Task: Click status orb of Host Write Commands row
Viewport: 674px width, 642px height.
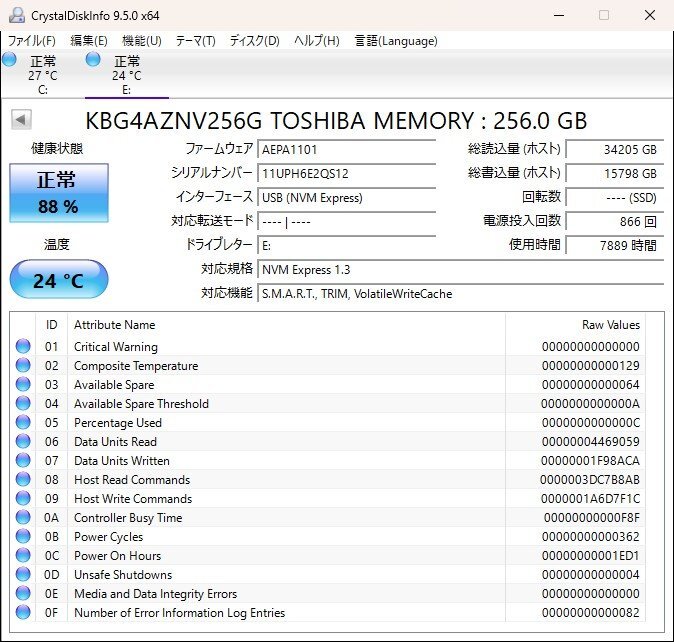Action: pyautogui.click(x=23, y=498)
